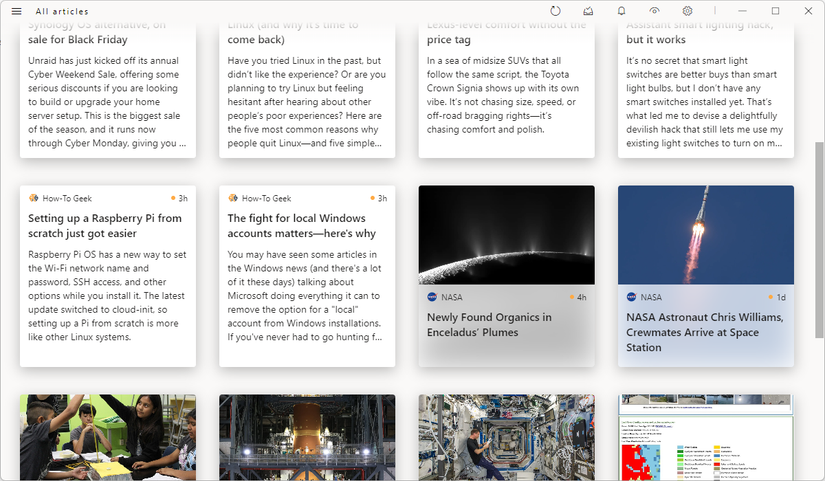Click NASA source name on Enceladus card
Image resolution: width=825 pixels, height=481 pixels.
[x=451, y=297]
